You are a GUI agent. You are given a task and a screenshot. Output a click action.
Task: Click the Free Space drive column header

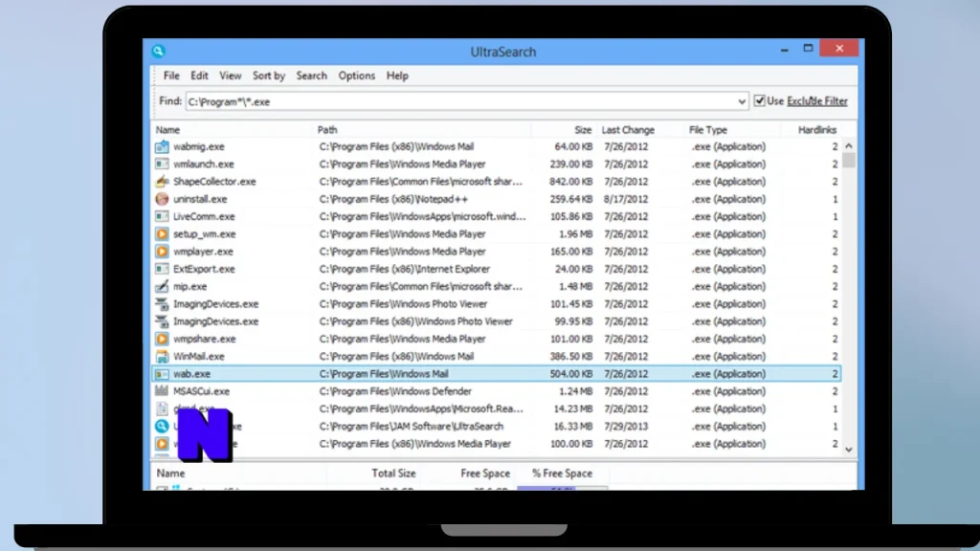pyautogui.click(x=485, y=474)
